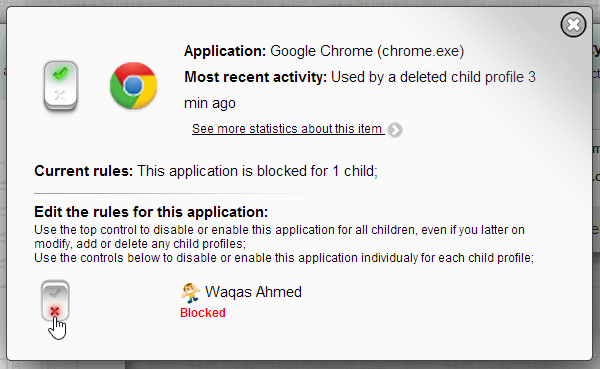Click the child avatar icon next to Waqas Ahmed
600x369 pixels.
pyautogui.click(x=190, y=292)
